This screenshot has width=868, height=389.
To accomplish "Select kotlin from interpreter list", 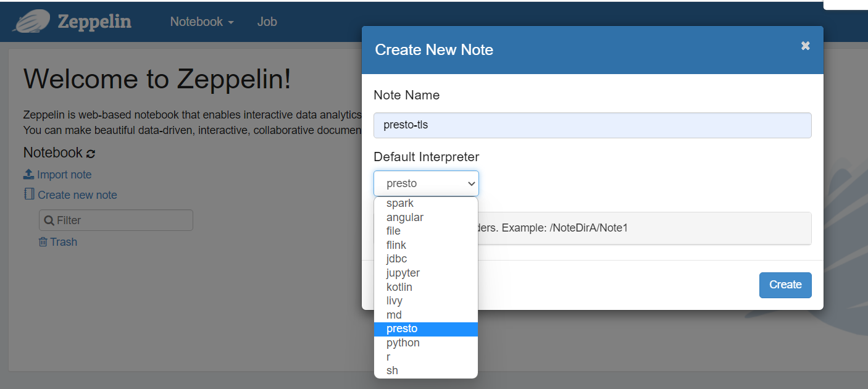I will [x=426, y=287].
